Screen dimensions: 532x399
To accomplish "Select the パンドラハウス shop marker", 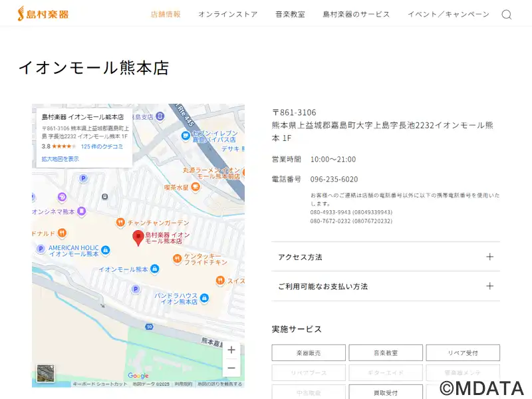I will click(204, 298).
